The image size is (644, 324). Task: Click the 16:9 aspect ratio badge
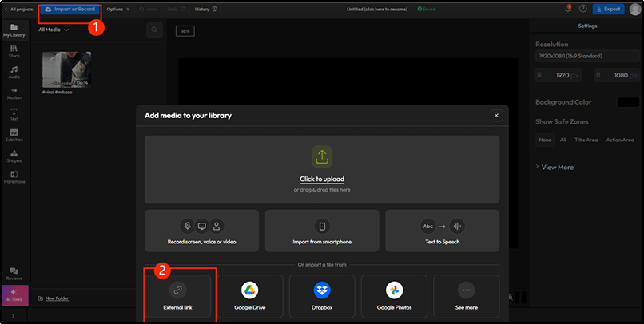point(185,31)
